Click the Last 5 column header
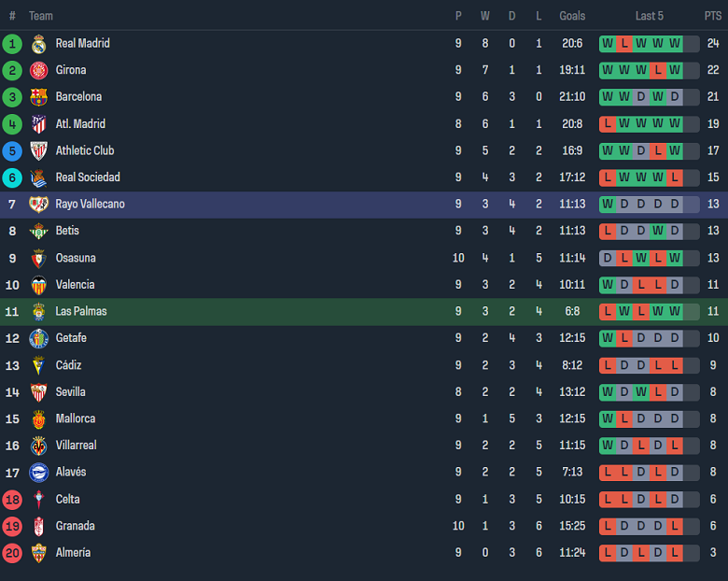The width and height of the screenshot is (728, 581). (x=649, y=16)
